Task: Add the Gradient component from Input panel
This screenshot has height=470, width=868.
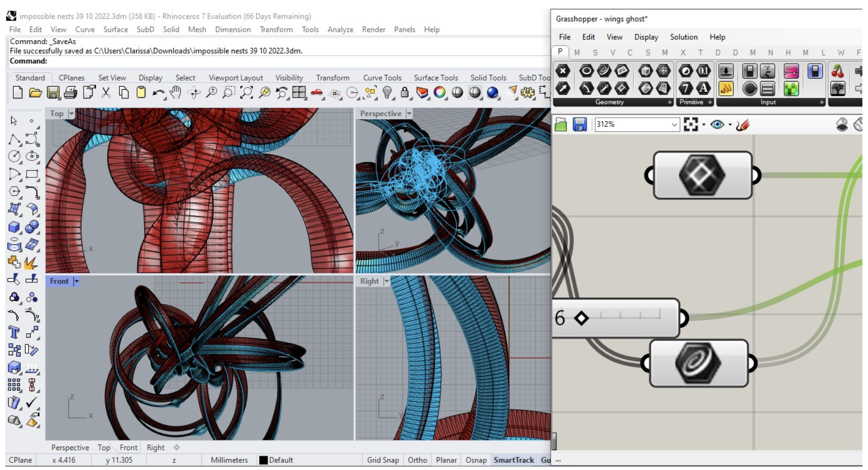Action: (x=791, y=71)
